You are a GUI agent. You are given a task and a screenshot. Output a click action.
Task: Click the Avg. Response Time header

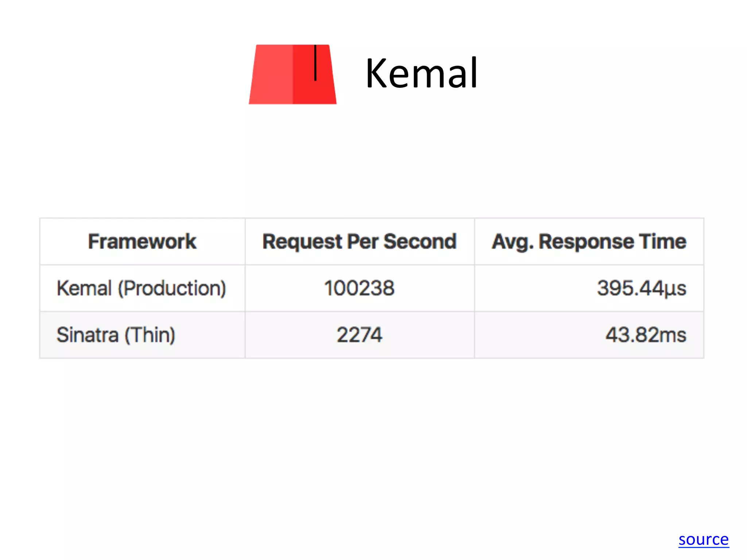(x=589, y=241)
